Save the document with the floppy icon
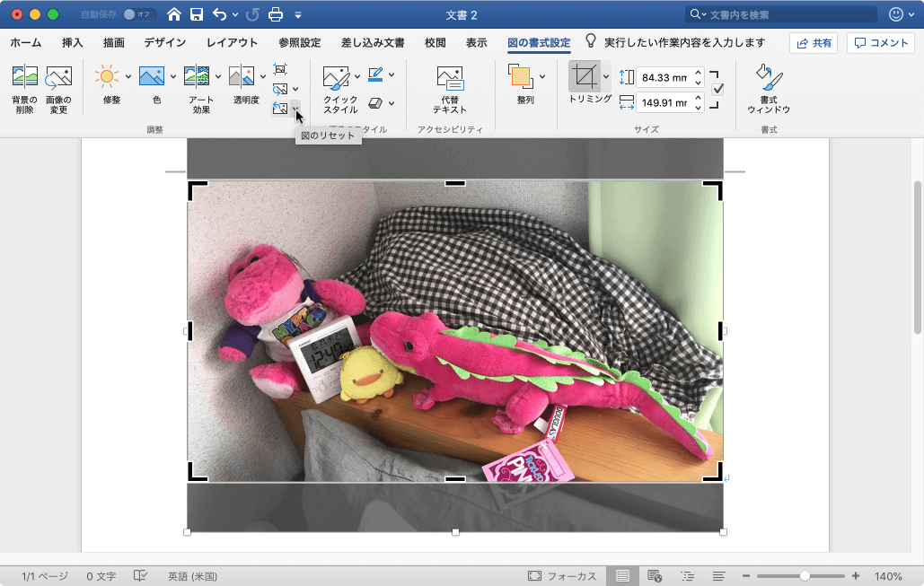 (197, 14)
